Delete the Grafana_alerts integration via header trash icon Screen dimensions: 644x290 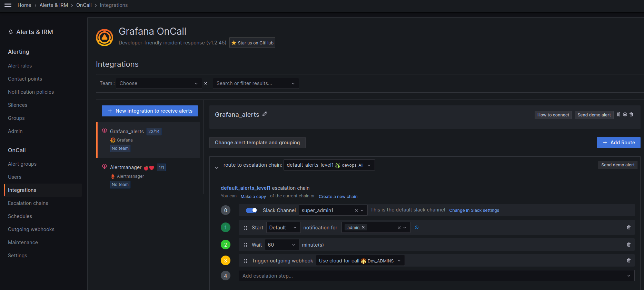tap(631, 114)
